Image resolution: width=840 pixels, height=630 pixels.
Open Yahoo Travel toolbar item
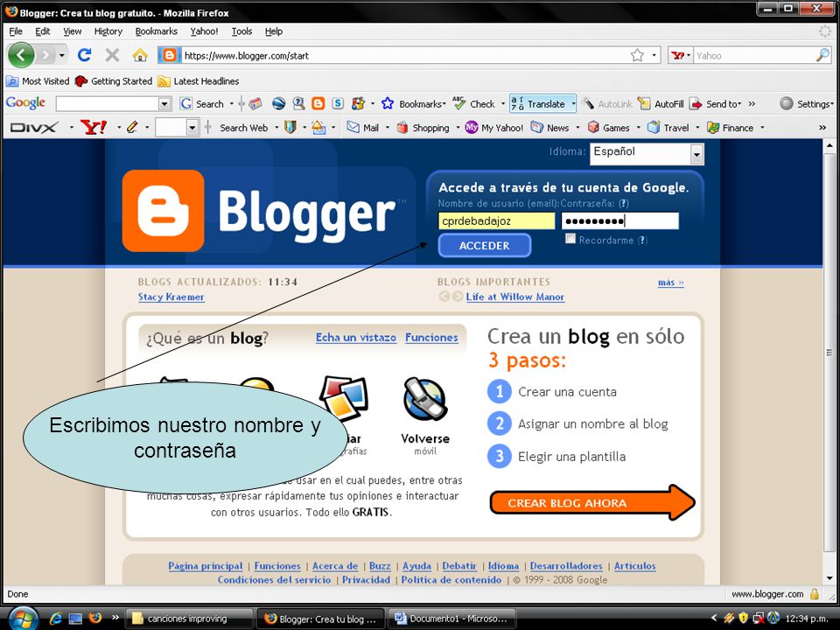tap(668, 128)
